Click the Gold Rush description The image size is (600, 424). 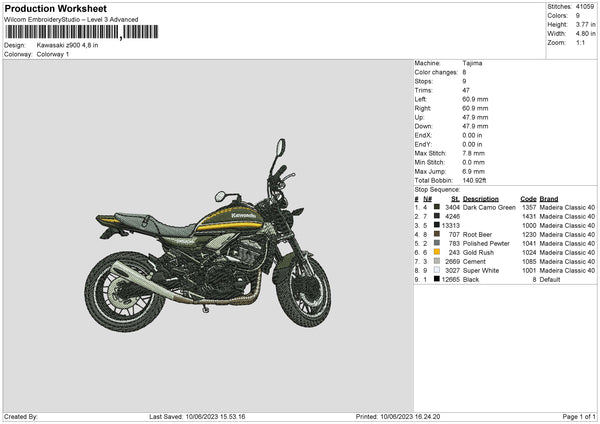tap(478, 253)
